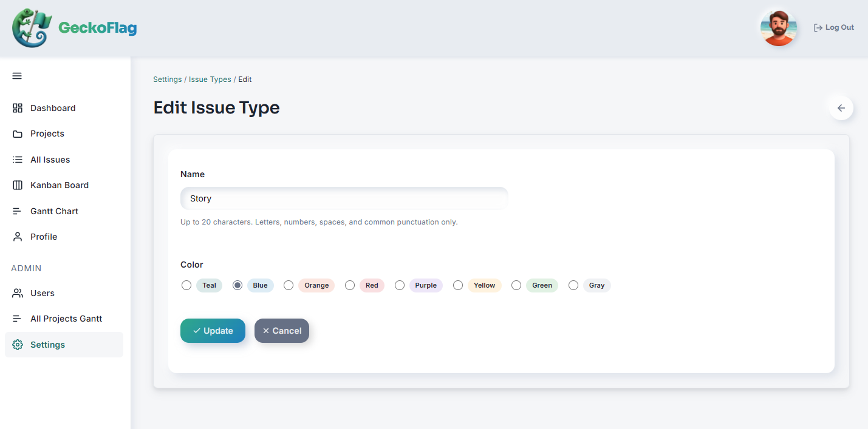This screenshot has width=868, height=429.
Task: Open the Gantt Chart page
Action: [64, 211]
